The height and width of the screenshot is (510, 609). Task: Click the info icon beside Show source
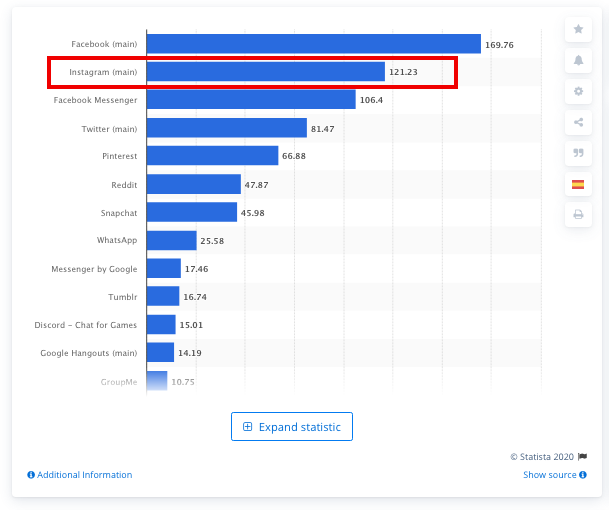click(583, 475)
